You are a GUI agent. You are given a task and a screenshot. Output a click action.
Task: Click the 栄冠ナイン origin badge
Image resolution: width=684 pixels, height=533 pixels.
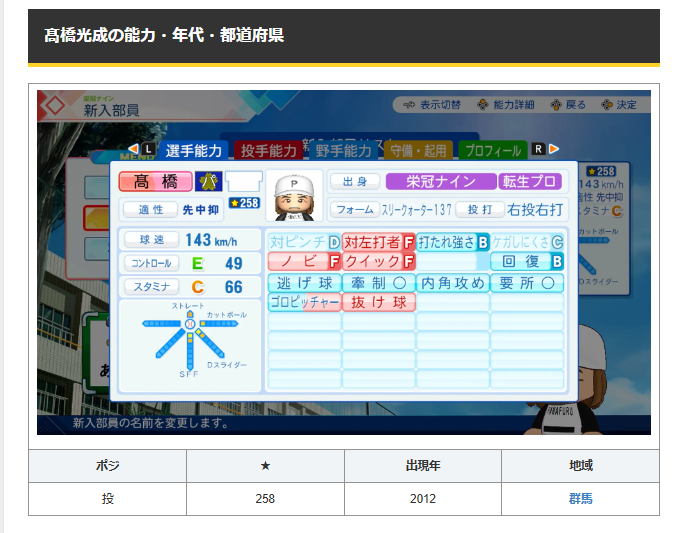point(441,181)
